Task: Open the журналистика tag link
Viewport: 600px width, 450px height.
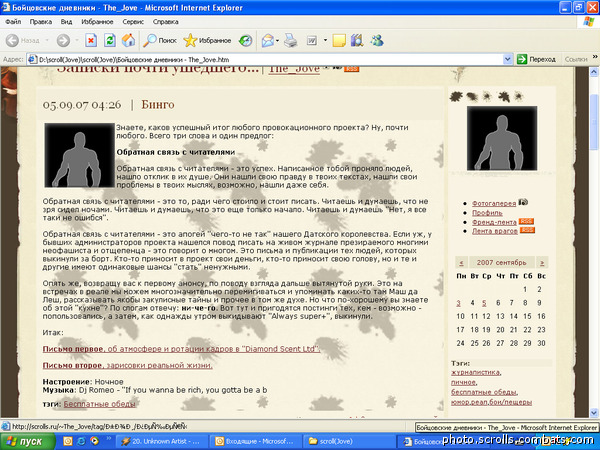Action: (x=476, y=372)
